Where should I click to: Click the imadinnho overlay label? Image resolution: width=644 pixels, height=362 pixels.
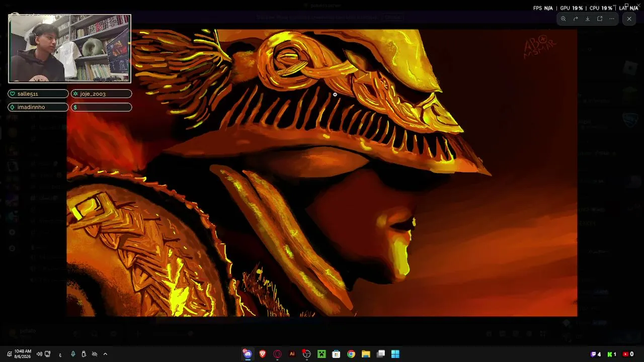38,107
